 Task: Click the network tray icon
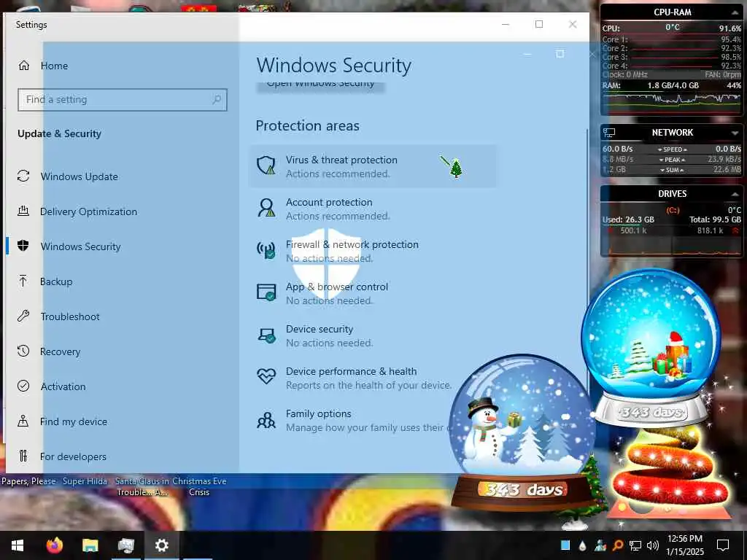[635, 545]
